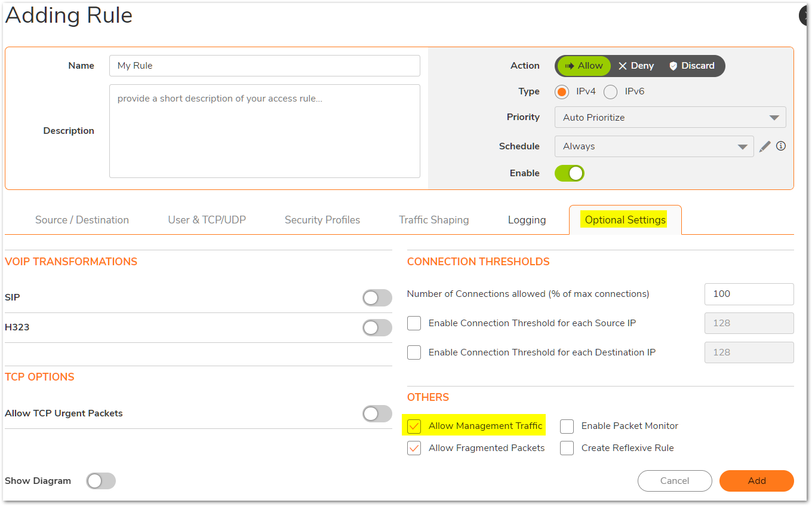
Task: Select the Deny action
Action: [636, 66]
